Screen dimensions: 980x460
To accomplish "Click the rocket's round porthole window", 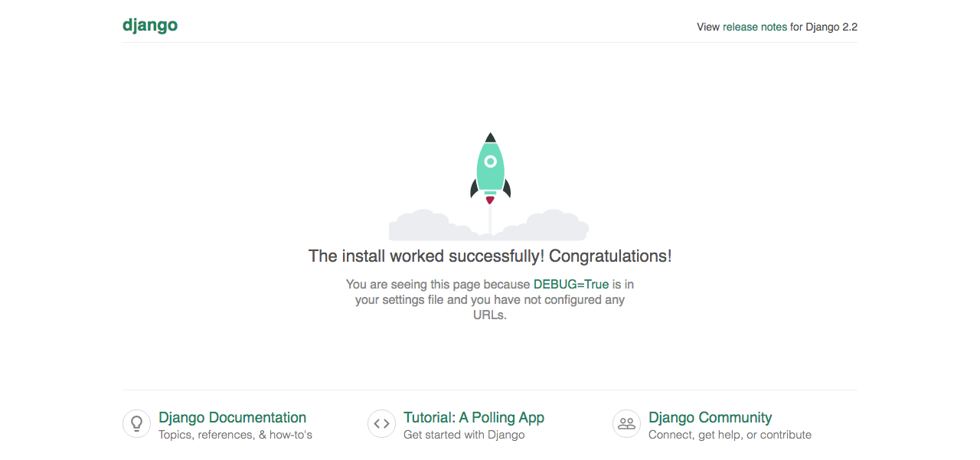I will pos(490,161).
